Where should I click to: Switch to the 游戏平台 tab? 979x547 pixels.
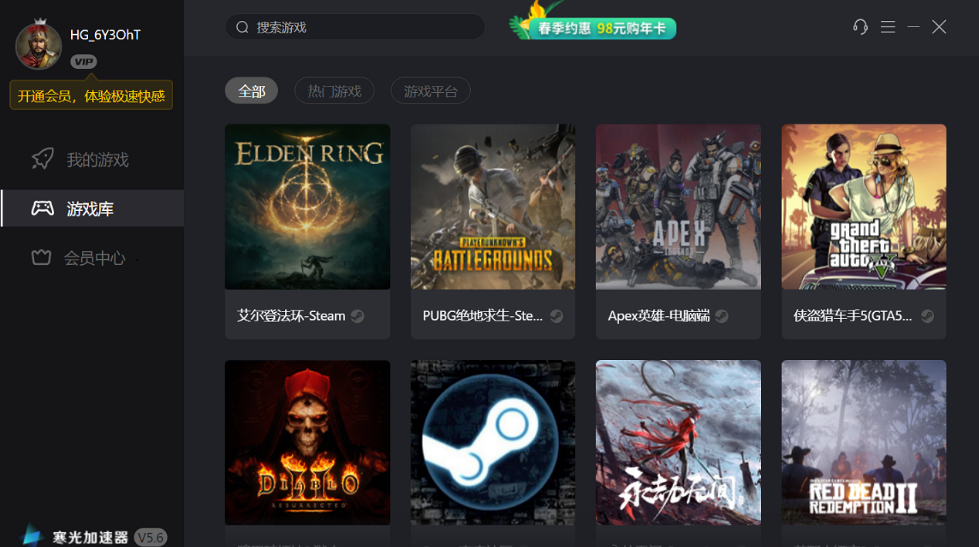tap(431, 91)
